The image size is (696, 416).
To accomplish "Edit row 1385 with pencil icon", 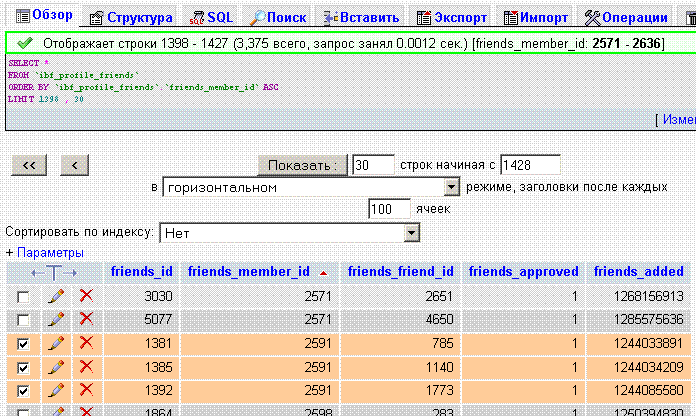I will [56, 367].
